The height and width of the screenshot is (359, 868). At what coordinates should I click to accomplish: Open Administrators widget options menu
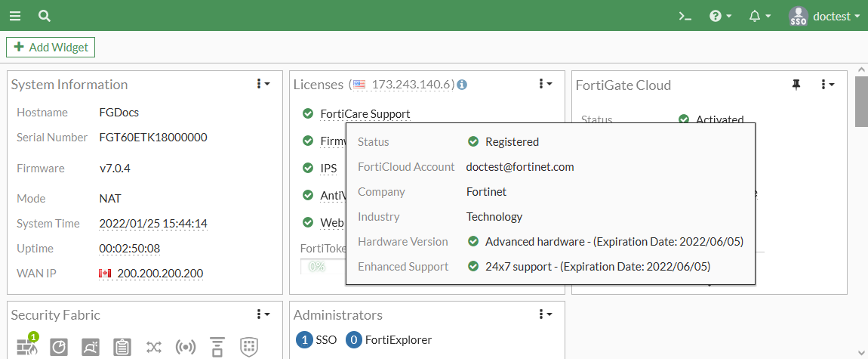pyautogui.click(x=545, y=314)
